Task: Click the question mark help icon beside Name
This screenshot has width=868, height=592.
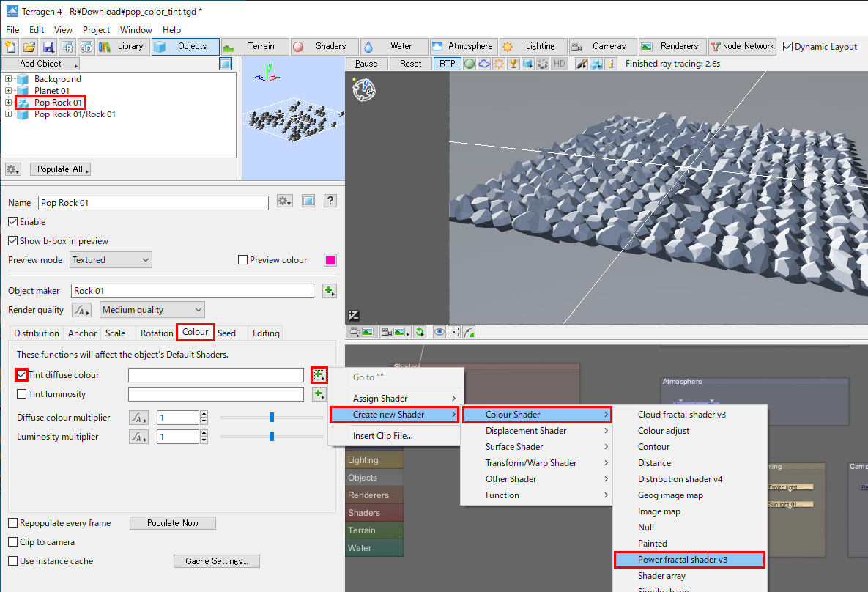Action: pyautogui.click(x=330, y=201)
